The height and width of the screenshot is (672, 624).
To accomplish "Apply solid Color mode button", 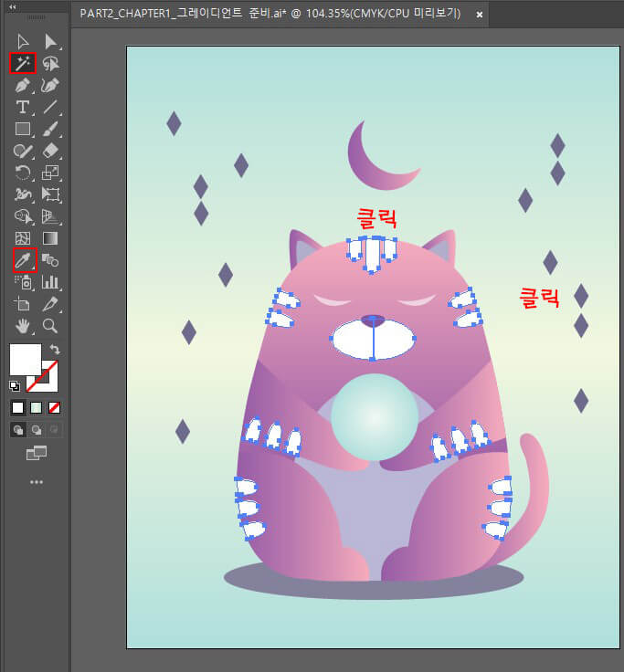I will [x=17, y=407].
